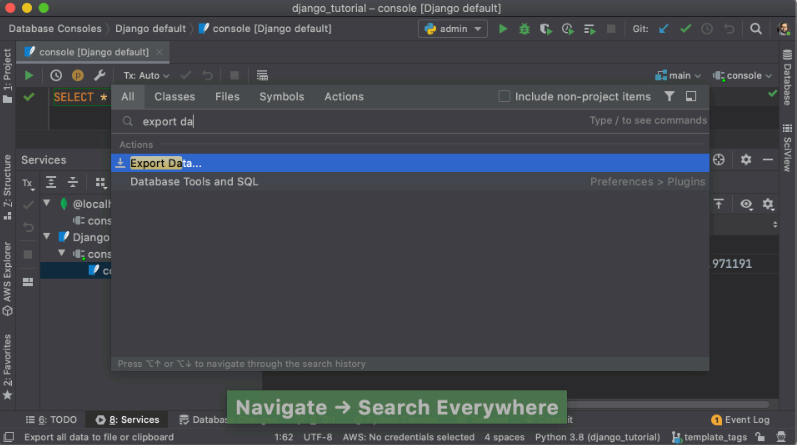Click the crosshair locate icon in Services
Screen dimensions: 798x445
(x=719, y=160)
